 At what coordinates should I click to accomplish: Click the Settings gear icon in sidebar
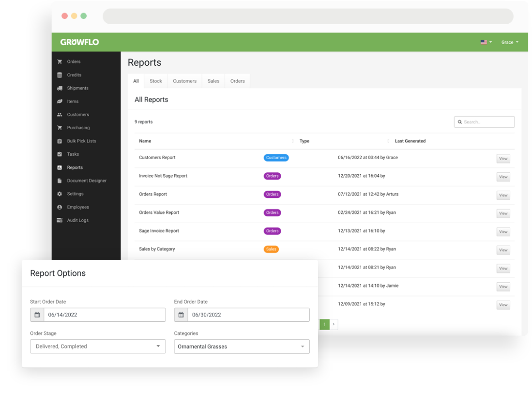click(x=60, y=194)
